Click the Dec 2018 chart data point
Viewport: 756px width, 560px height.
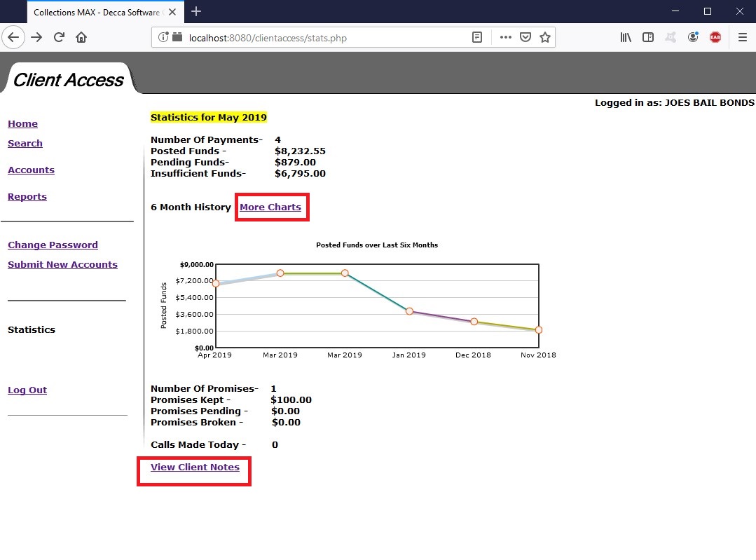[x=474, y=321]
